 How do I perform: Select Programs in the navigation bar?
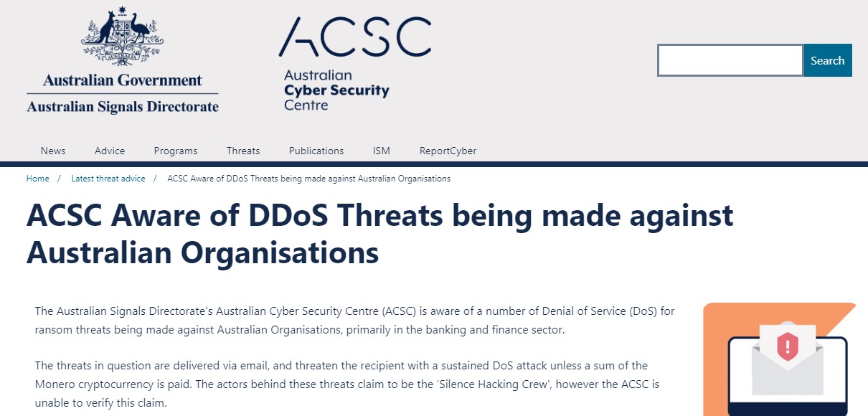pyautogui.click(x=176, y=151)
